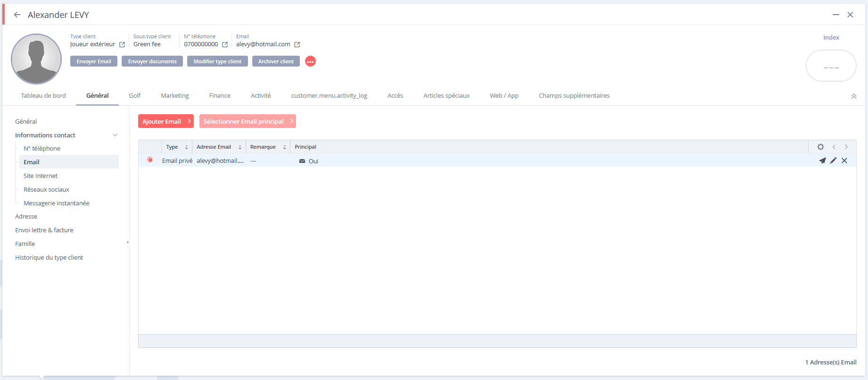Open Messagerie instantanée in the sidebar
Image resolution: width=868 pixels, height=380 pixels.
pos(57,203)
